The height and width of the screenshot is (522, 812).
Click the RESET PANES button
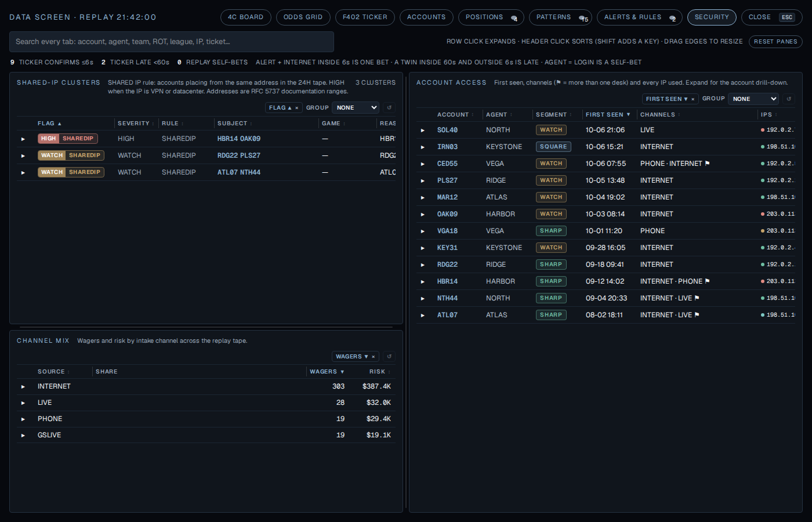(x=775, y=42)
